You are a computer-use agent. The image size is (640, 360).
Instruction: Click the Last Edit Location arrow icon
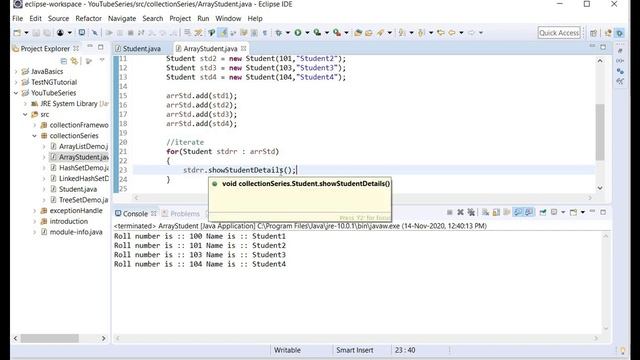point(440,33)
